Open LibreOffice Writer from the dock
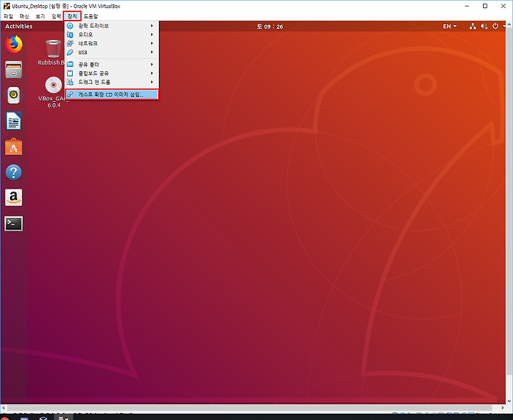 14,121
